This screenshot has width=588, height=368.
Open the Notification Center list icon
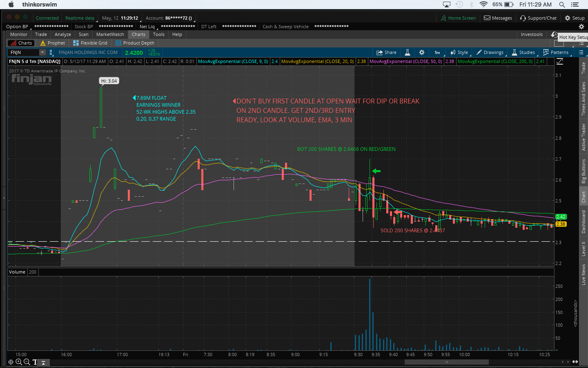[575, 4]
